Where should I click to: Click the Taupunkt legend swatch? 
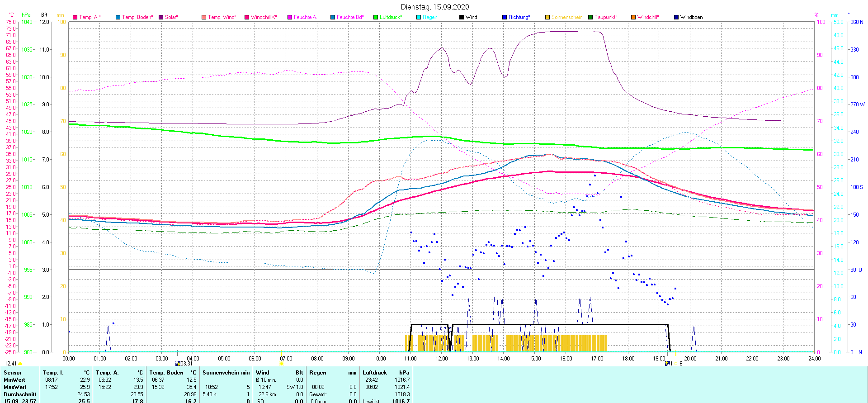pos(590,17)
